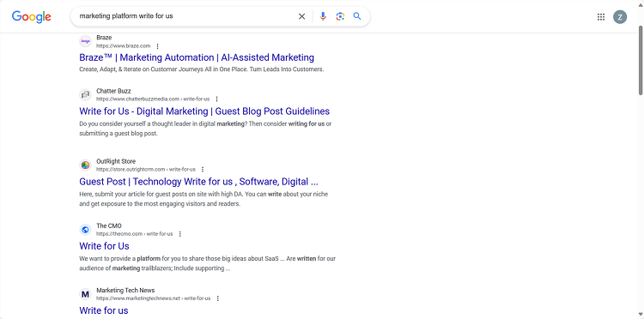Open Write for Us - Digital Marketing link
The width and height of the screenshot is (644, 319).
204,111
